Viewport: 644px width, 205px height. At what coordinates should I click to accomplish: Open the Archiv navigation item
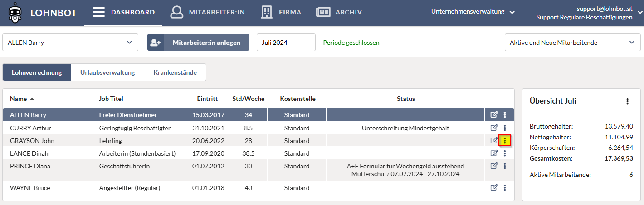tap(339, 12)
